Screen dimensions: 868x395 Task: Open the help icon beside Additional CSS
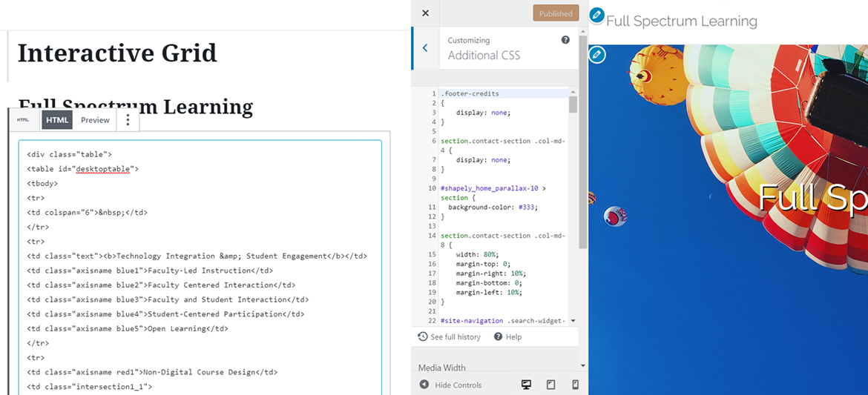coord(565,40)
